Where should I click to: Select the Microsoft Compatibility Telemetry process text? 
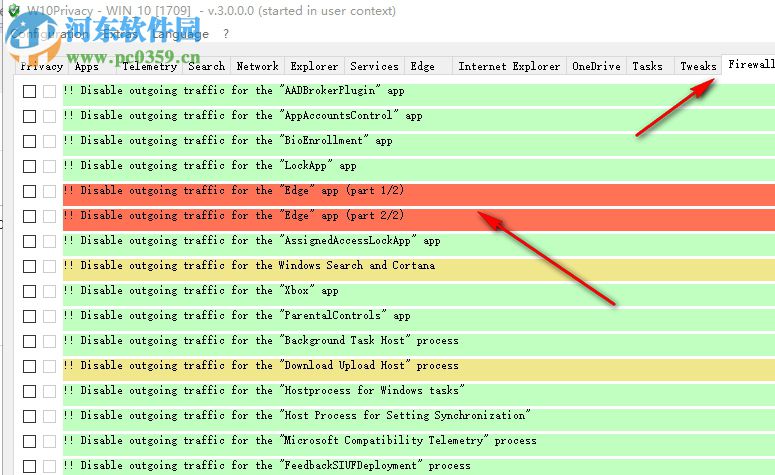(x=300, y=440)
